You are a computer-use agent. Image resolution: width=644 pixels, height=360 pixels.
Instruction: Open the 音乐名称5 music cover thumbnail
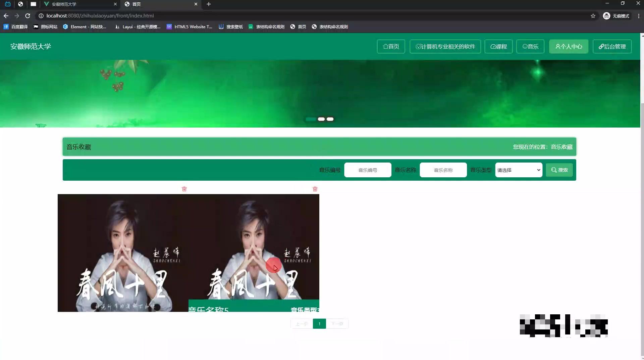pos(254,253)
